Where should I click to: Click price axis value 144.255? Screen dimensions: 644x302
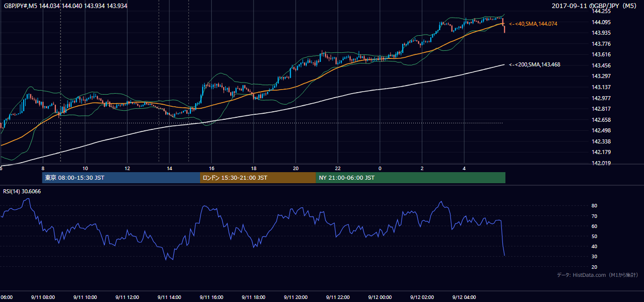point(601,11)
